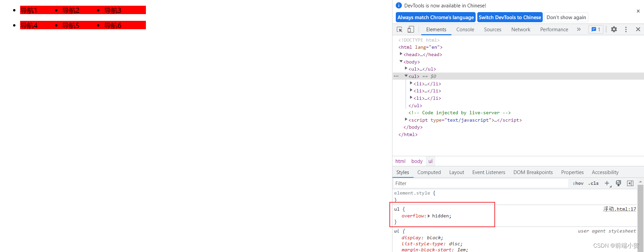Toggle the device toolbar icon
644x252 pixels.
point(411,30)
